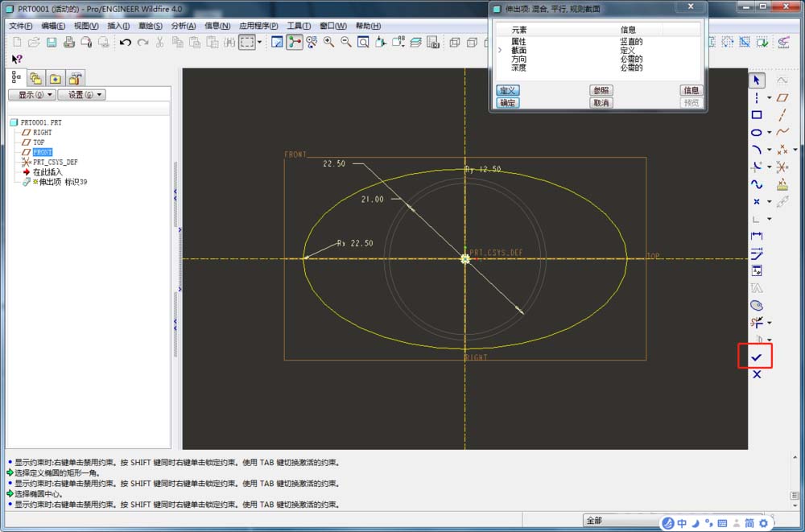Viewport: 805px width, 532px height.
Task: Select the Fillet sketch tool
Action: (756, 167)
